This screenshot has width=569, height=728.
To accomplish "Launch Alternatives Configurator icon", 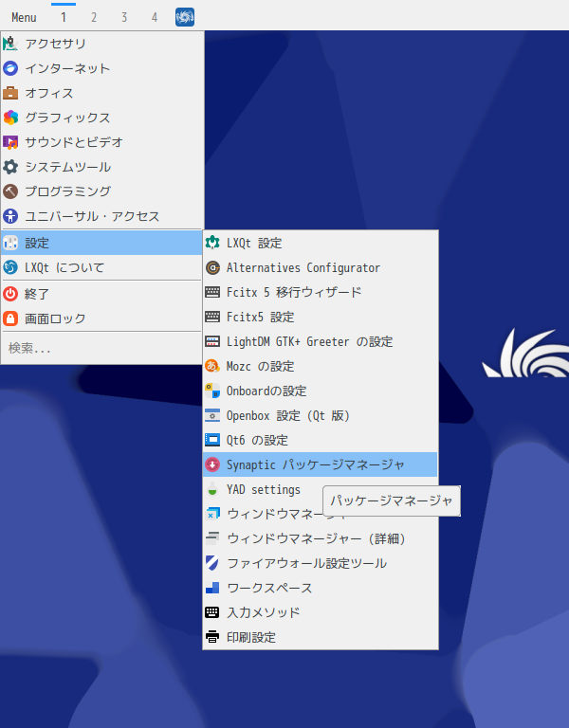I will 212,268.
